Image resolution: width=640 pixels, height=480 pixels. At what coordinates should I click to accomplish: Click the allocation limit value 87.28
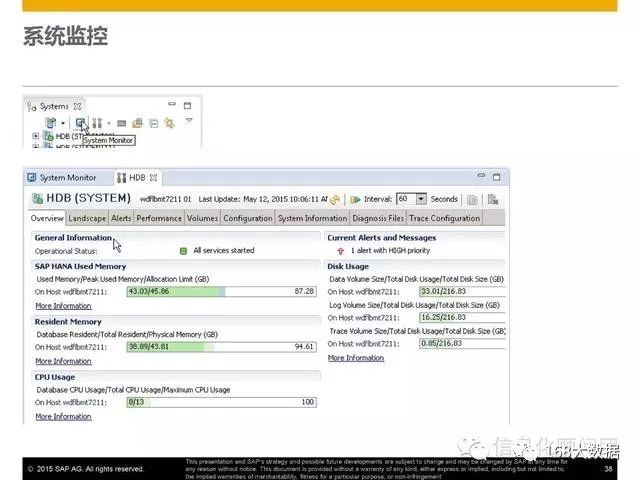pos(304,291)
